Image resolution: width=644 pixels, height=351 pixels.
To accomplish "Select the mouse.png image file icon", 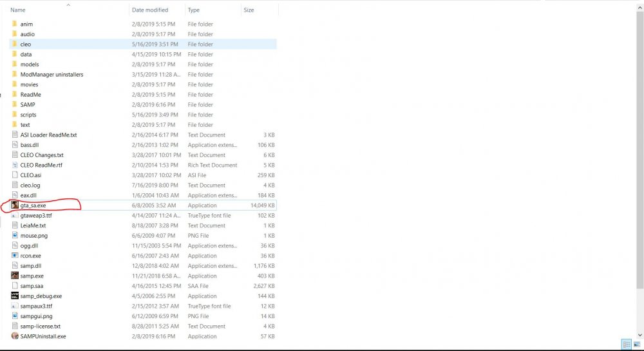I will coord(15,235).
